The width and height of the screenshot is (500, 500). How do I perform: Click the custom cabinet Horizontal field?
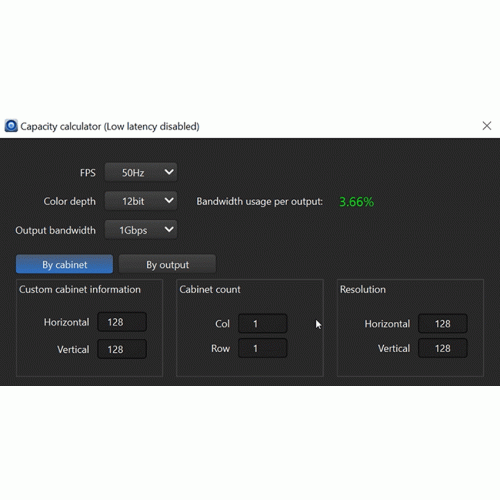pos(122,322)
